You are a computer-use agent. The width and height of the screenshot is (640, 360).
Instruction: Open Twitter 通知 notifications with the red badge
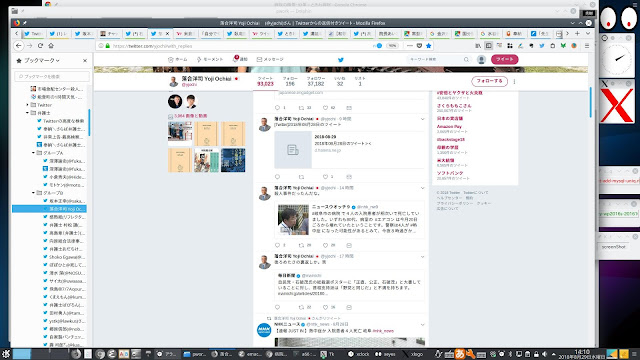[240, 59]
